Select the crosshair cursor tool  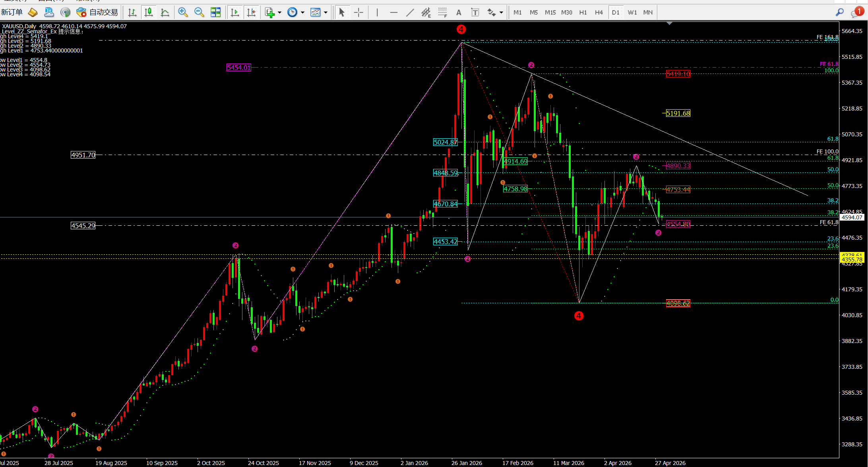pos(358,12)
